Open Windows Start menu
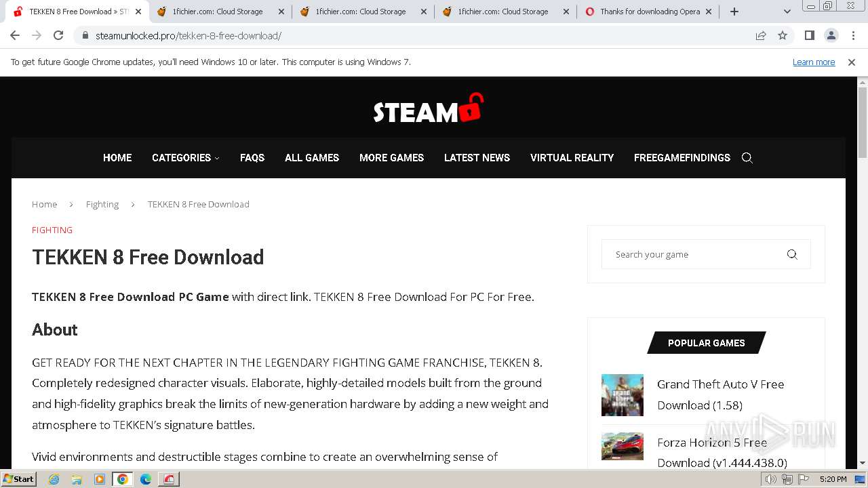Screen dimensions: 868x488 (x=18, y=479)
